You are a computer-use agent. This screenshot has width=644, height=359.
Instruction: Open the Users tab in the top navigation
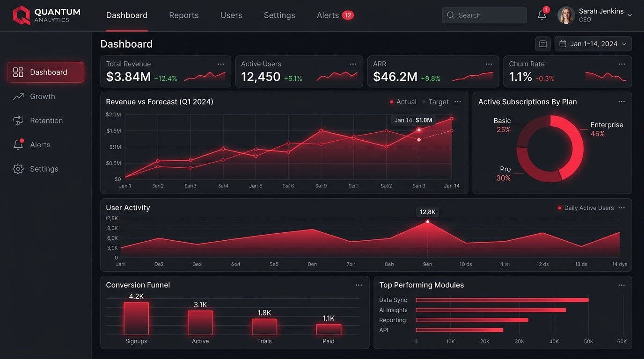(x=231, y=15)
